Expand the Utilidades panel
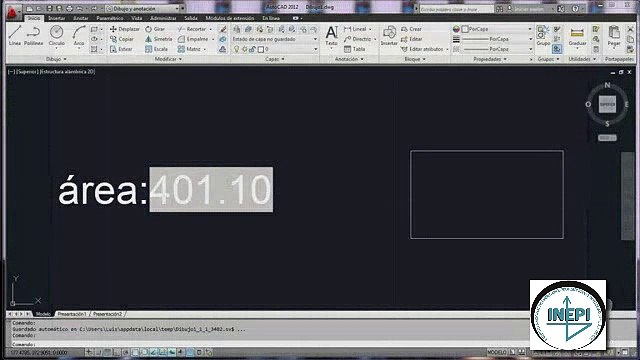This screenshot has height=360, width=640. pos(582,59)
